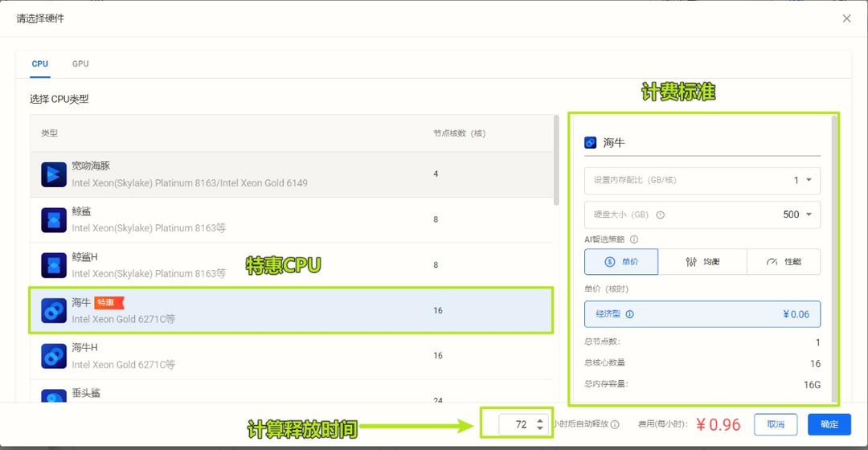The image size is (868, 450).
Task: Click info icon after 小时后自动释放
Action: 615,424
